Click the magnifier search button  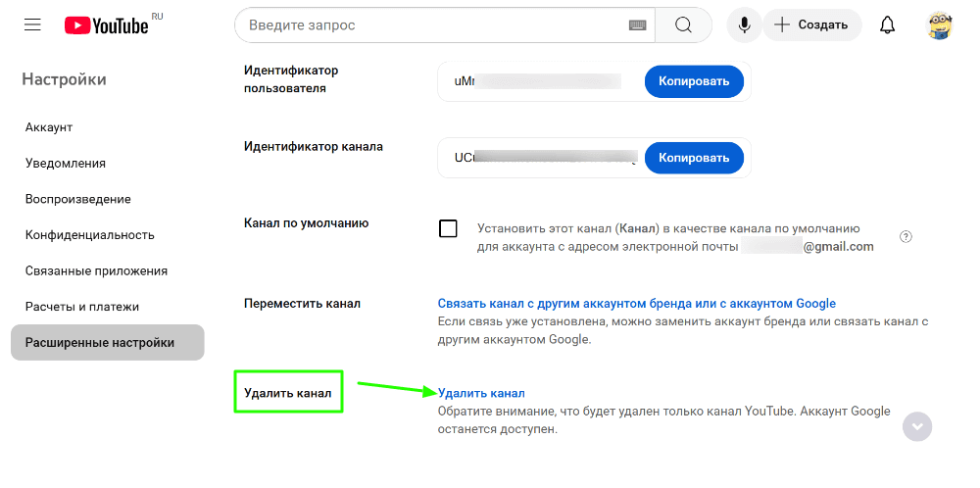click(x=684, y=25)
